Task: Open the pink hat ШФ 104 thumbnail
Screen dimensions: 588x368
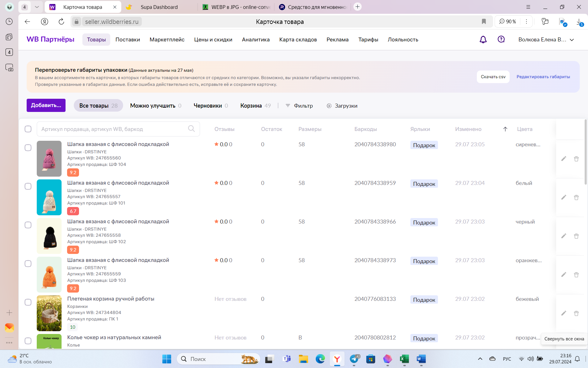Action: (49, 159)
